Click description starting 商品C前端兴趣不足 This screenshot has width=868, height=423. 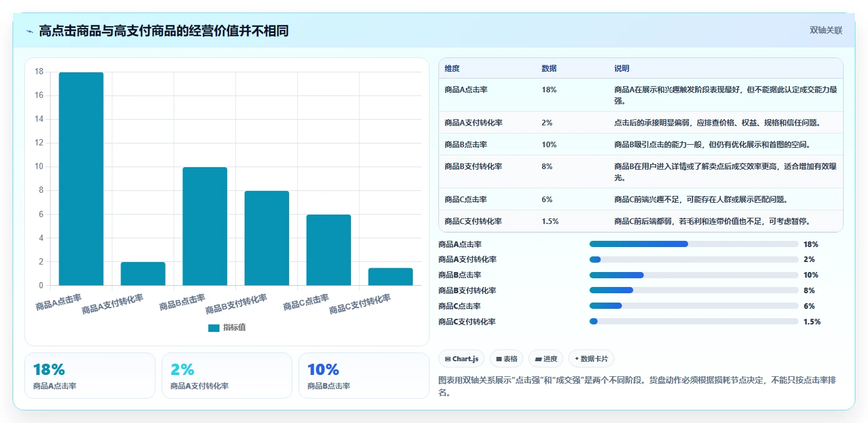[x=701, y=200]
